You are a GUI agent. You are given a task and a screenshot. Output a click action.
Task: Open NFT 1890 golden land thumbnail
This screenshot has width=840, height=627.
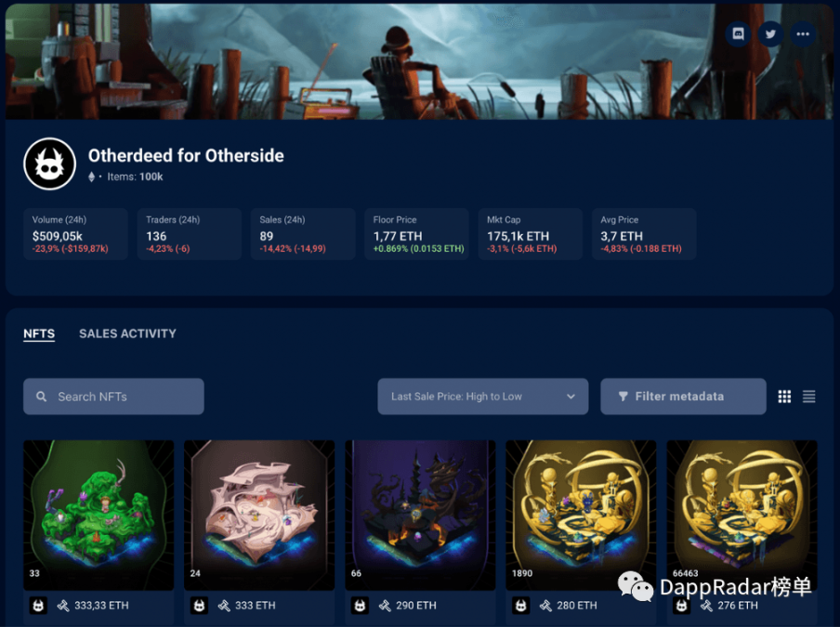[581, 516]
